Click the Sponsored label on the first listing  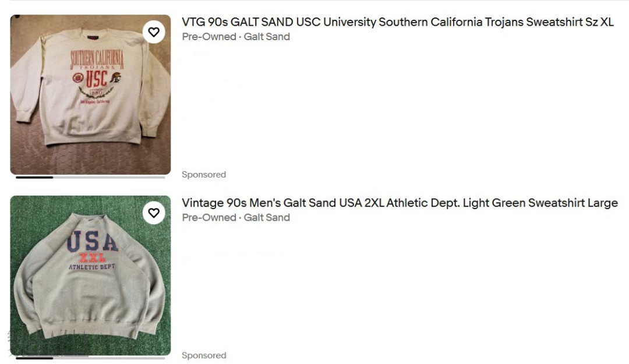click(x=204, y=174)
